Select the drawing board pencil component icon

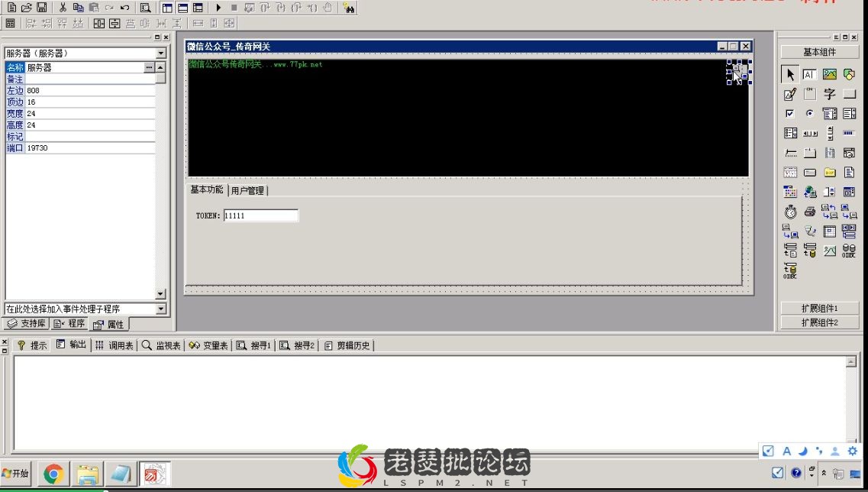click(x=790, y=94)
